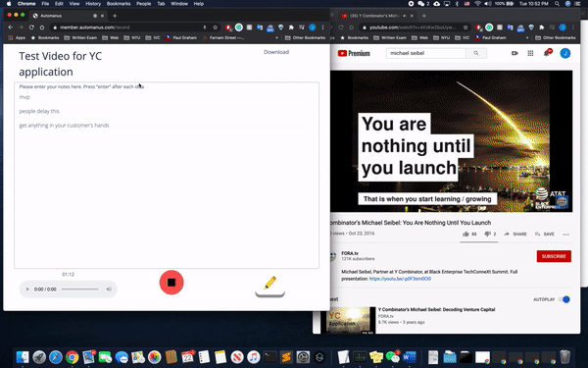
Task: Open the Grammarly extension in Automanus window
Action: (x=239, y=27)
